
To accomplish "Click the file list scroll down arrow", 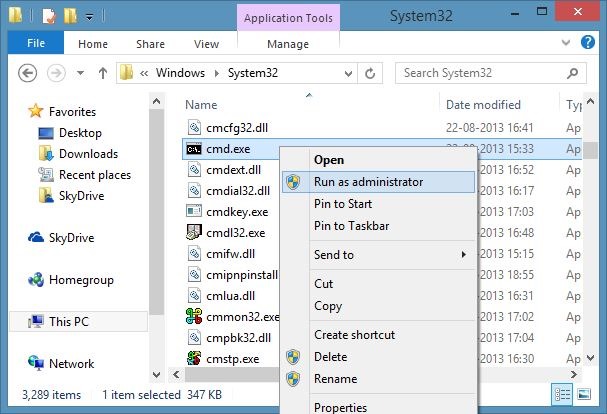I will click(590, 358).
